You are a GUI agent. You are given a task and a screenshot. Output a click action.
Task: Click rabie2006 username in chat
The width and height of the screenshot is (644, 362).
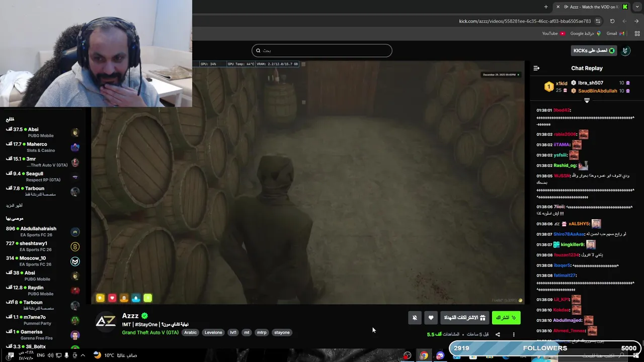565,134
